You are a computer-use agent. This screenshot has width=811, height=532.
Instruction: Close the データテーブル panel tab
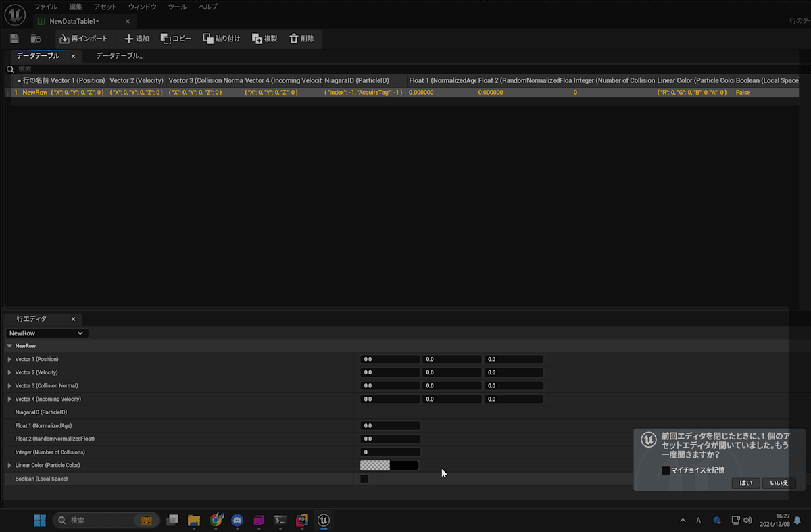click(73, 56)
